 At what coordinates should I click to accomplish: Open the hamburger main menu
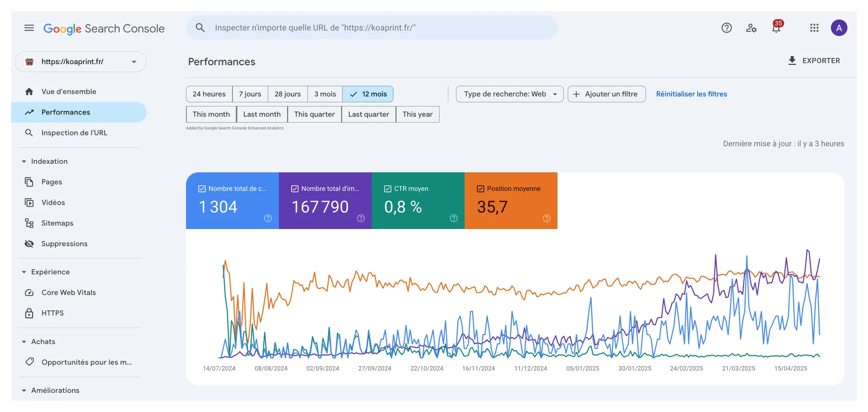point(29,28)
